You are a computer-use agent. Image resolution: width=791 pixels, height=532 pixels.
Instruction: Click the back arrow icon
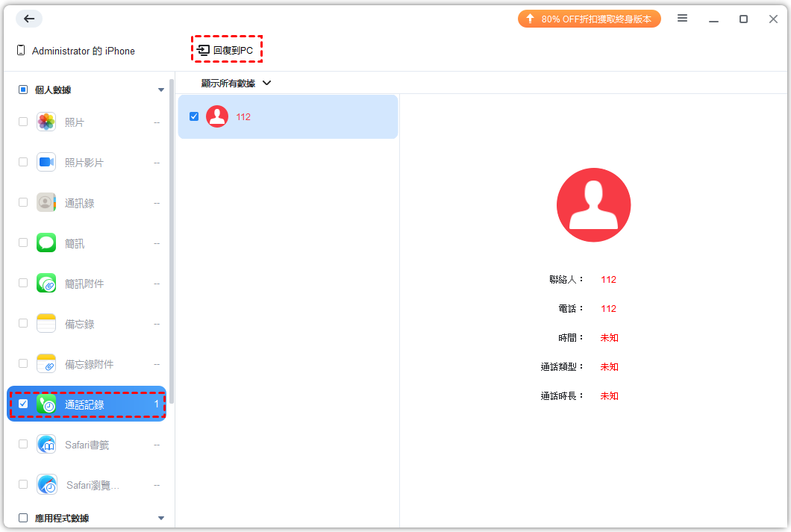pyautogui.click(x=29, y=19)
